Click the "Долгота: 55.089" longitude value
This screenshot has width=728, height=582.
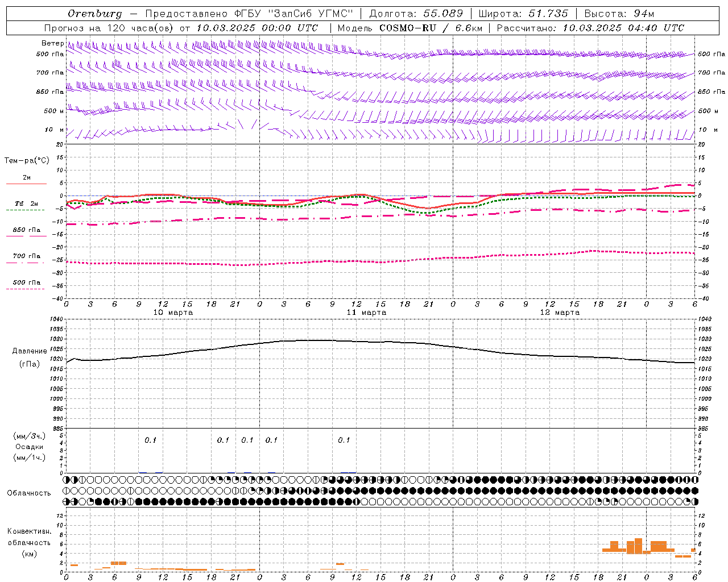416,14
